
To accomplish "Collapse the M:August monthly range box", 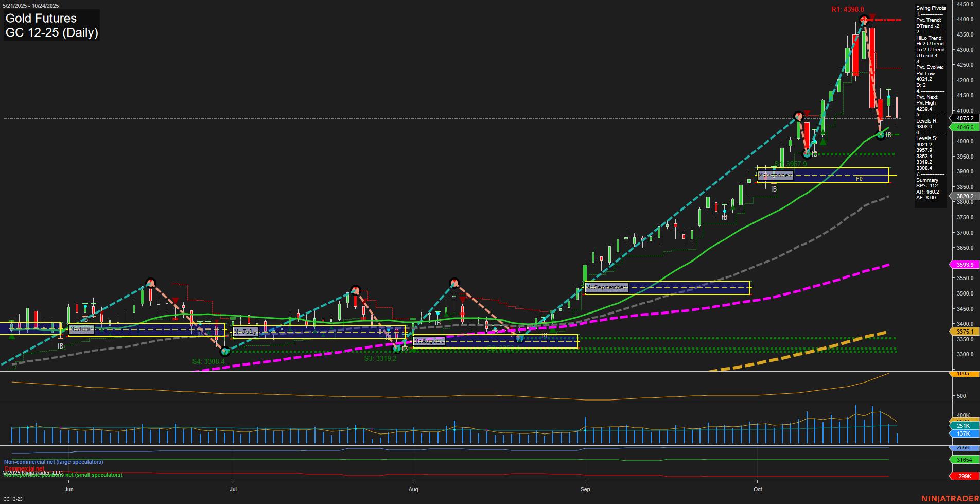I will point(430,340).
